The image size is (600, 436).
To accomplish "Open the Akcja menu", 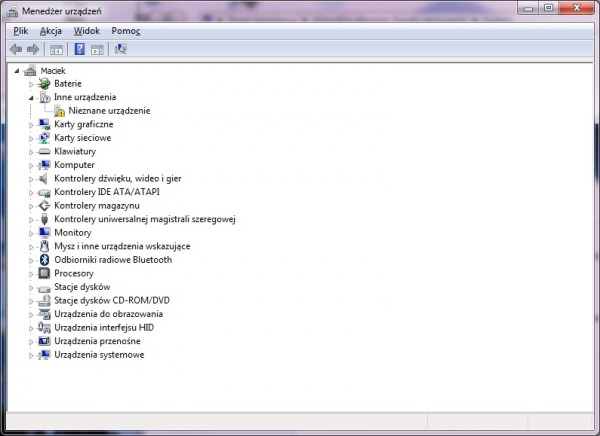I will pos(51,31).
